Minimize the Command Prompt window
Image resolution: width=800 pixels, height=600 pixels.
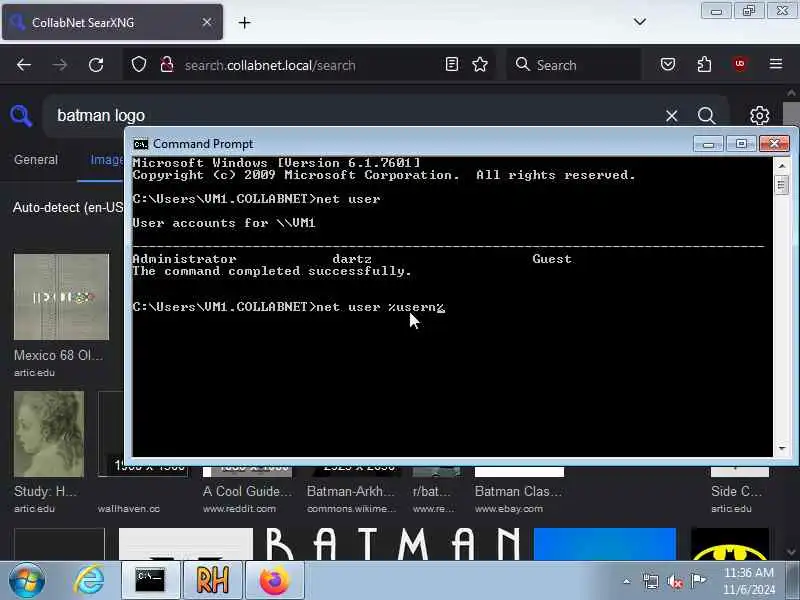click(708, 144)
